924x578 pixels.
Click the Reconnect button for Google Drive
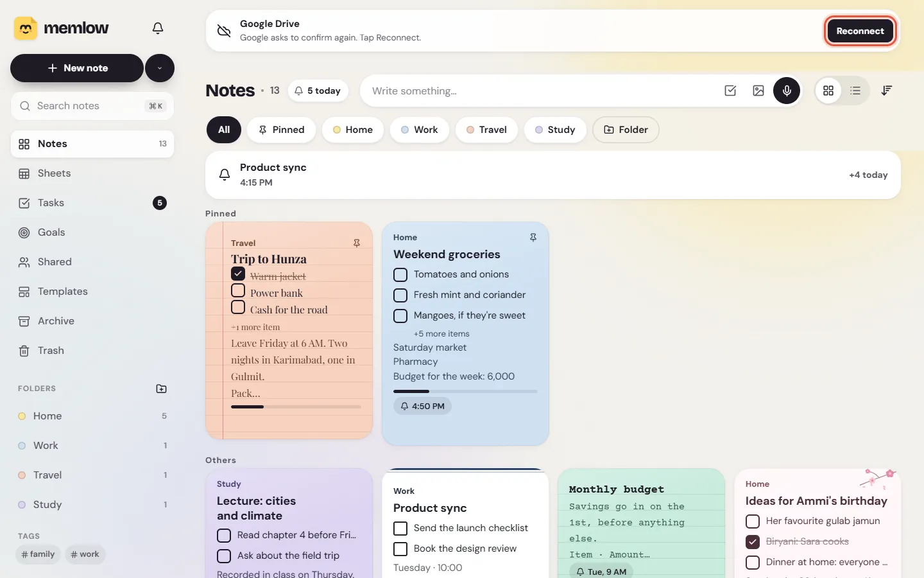tap(860, 31)
